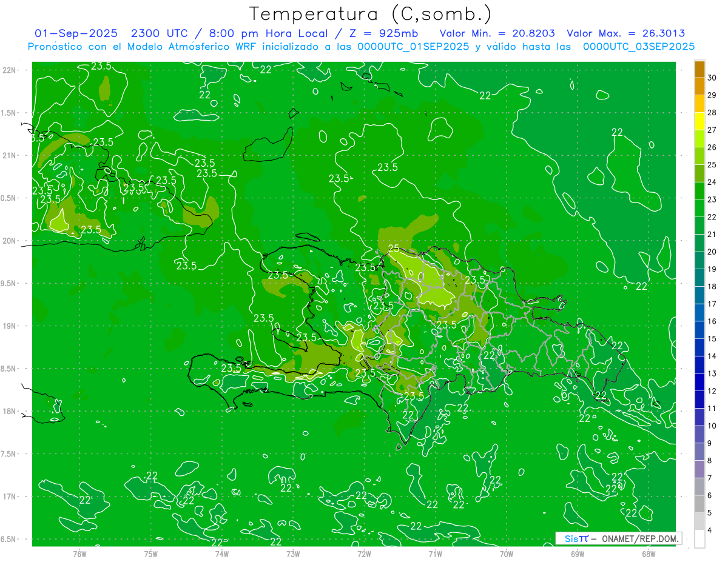Click the "6" label on color scale
728x562 pixels.
[710, 495]
